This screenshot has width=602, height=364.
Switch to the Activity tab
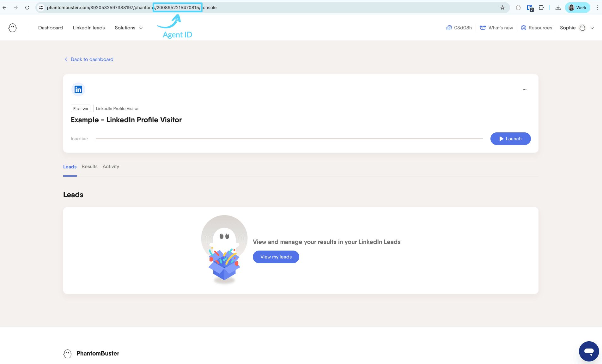tap(111, 167)
